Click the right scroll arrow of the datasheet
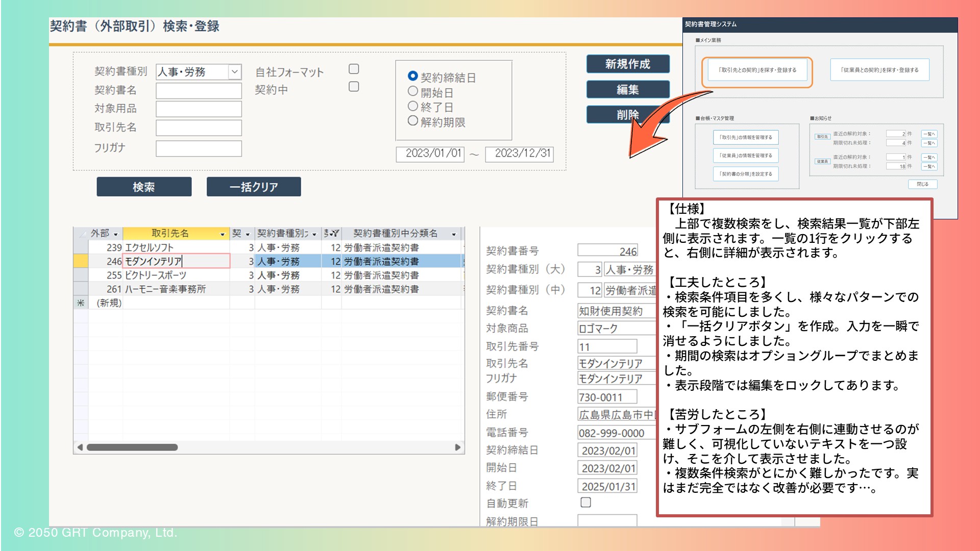 pos(457,447)
